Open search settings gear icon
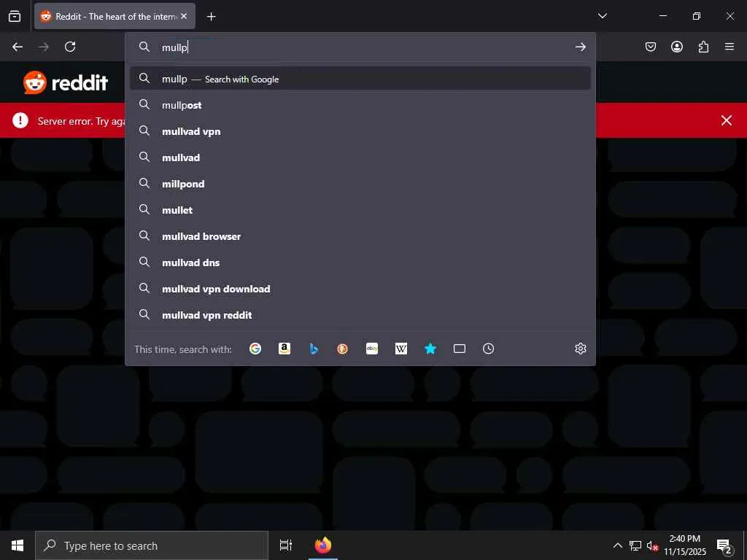747x560 pixels. (580, 349)
